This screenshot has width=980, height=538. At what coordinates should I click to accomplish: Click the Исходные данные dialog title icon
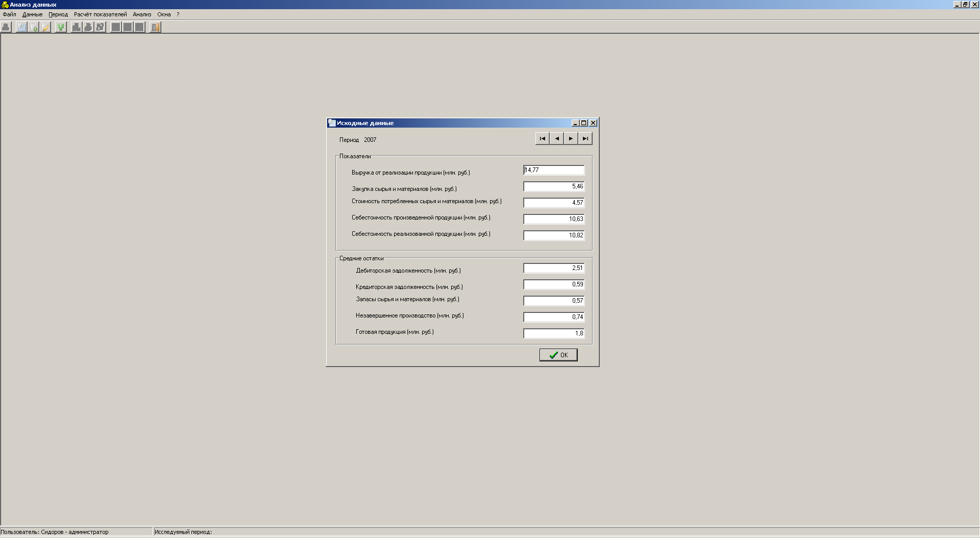(x=332, y=123)
